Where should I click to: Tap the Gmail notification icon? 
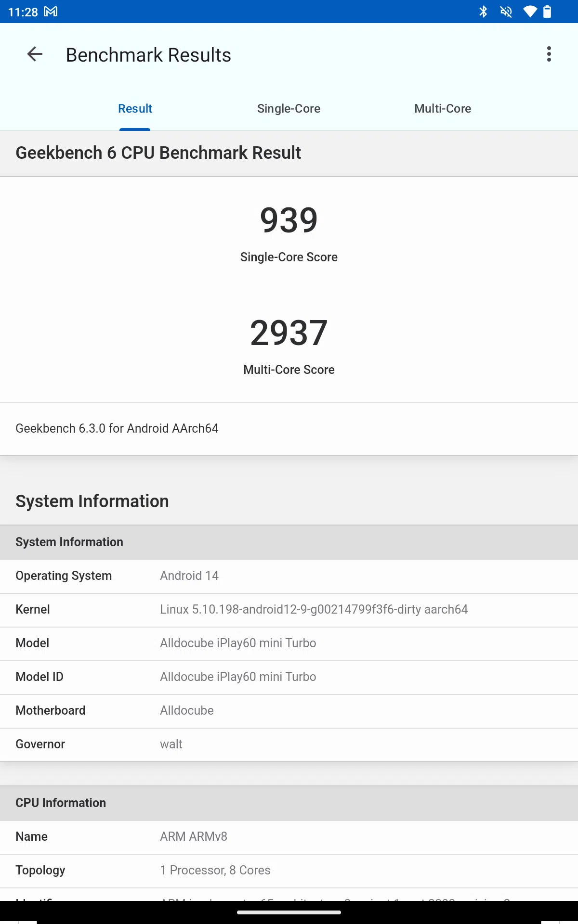tap(51, 12)
